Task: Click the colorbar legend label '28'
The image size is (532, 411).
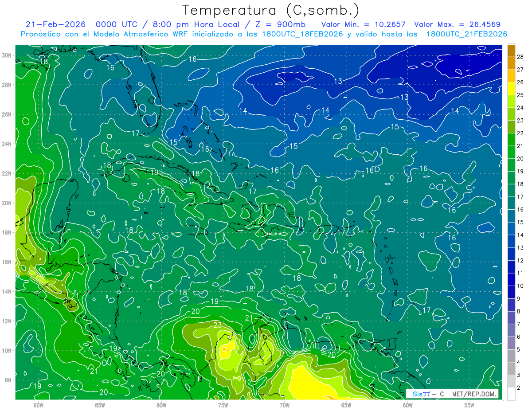Action: 520,57
